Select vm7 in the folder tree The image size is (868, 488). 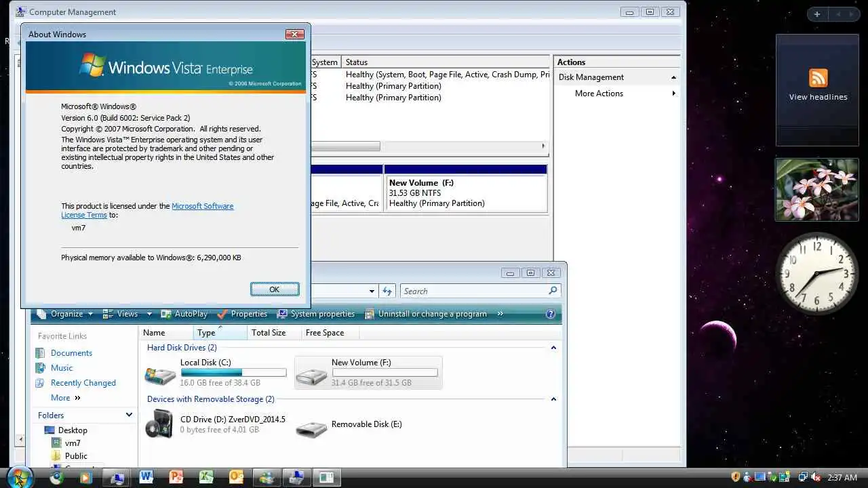(73, 443)
